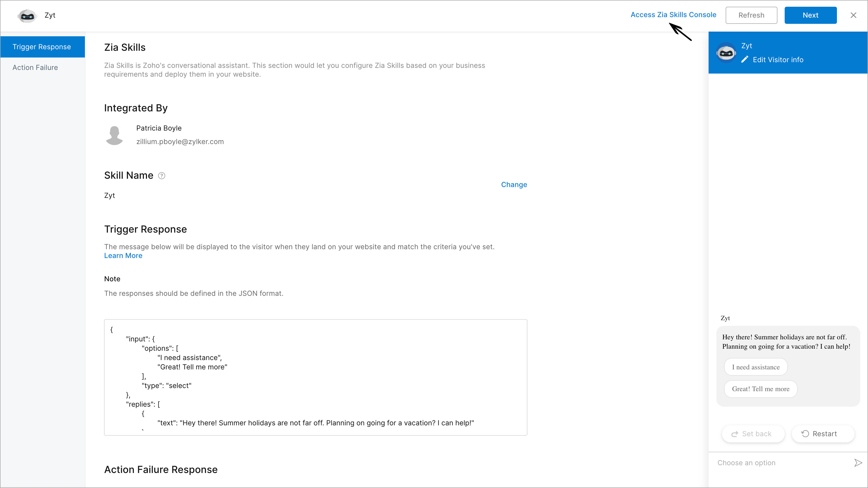The image size is (868, 488).
Task: Click Patricia Boyle's profile avatar
Action: click(x=115, y=135)
